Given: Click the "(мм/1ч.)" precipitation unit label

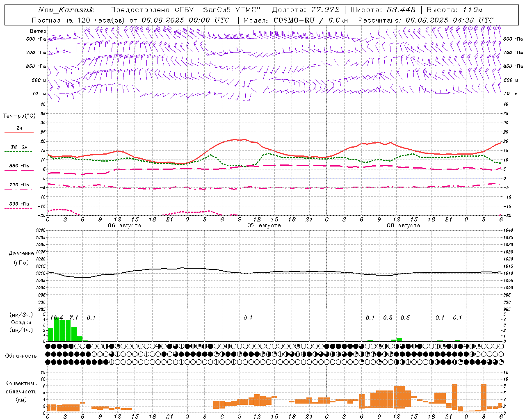Looking at the screenshot, I should click(21, 331).
